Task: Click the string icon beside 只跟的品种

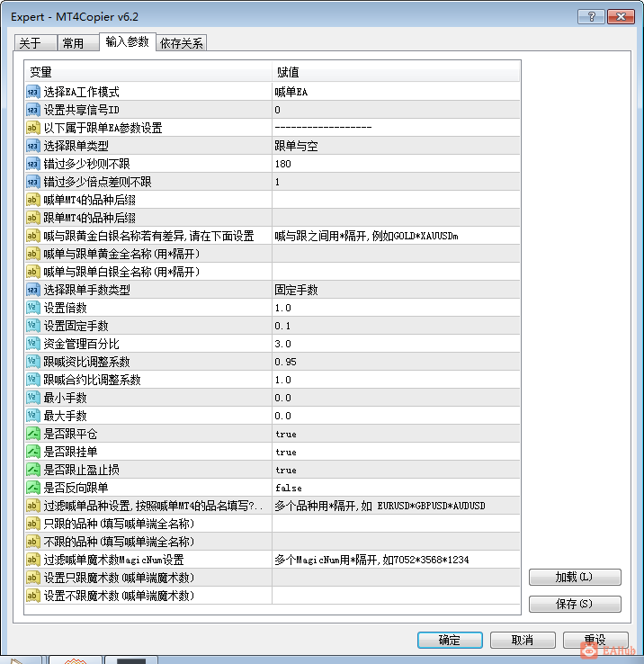Action: tap(33, 524)
